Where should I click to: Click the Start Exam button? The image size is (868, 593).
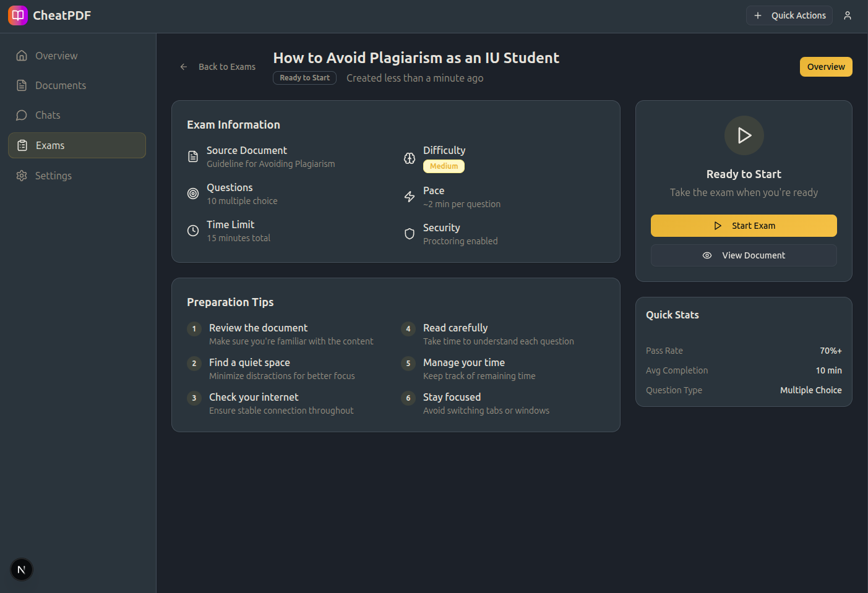click(744, 226)
